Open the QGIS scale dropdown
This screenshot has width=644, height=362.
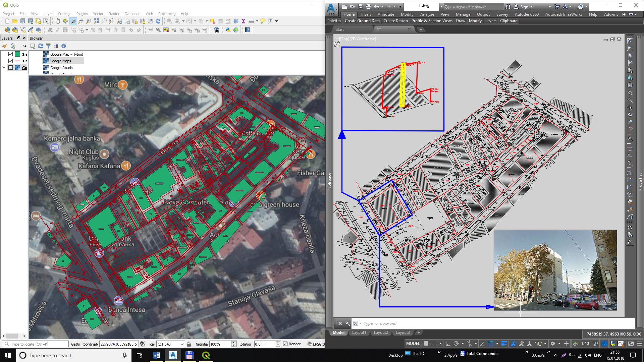[x=182, y=344]
